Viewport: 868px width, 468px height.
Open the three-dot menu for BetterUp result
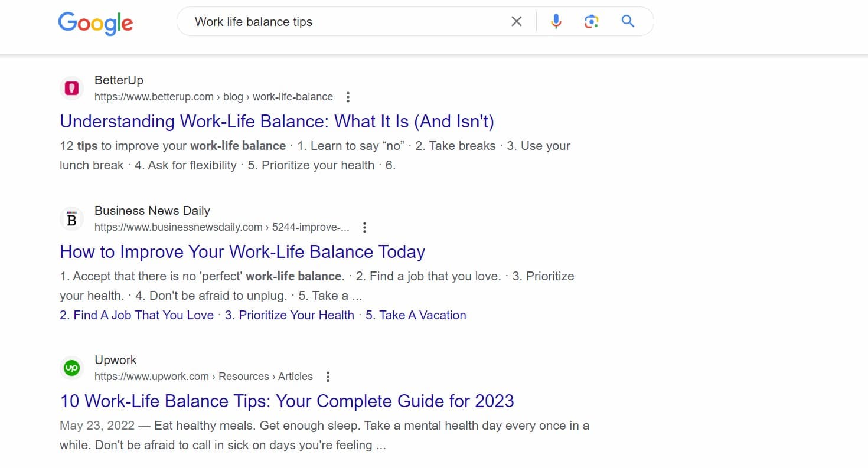click(348, 97)
